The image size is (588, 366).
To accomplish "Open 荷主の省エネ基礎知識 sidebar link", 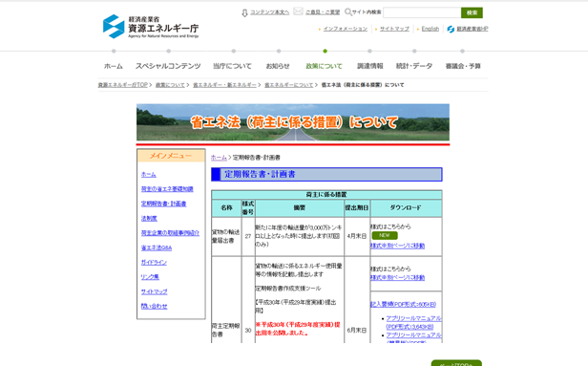I will (x=167, y=189).
